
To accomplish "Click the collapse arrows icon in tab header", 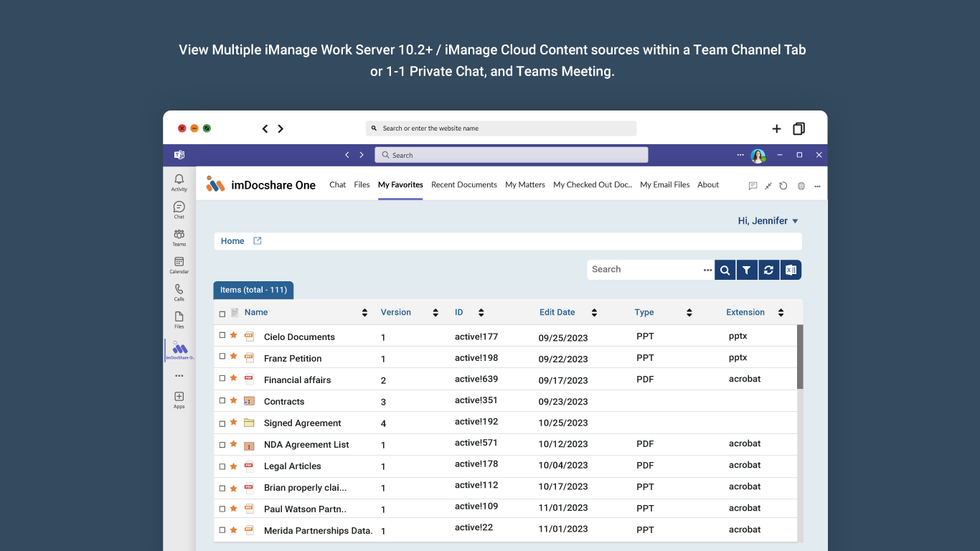I will [768, 186].
